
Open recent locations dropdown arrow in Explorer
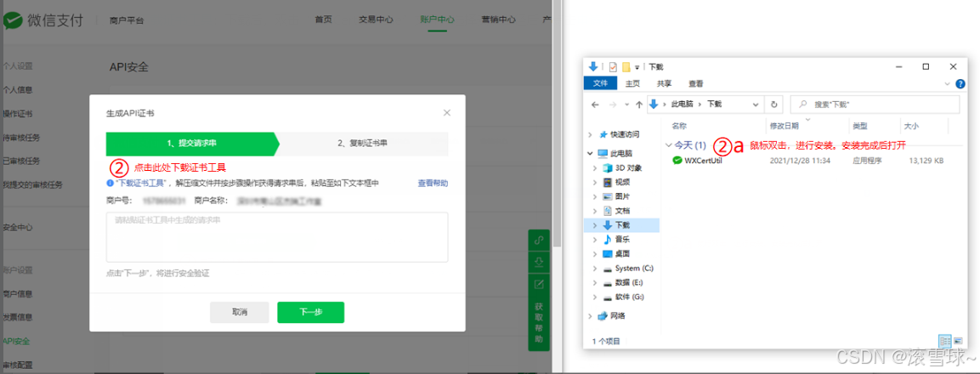[626, 105]
